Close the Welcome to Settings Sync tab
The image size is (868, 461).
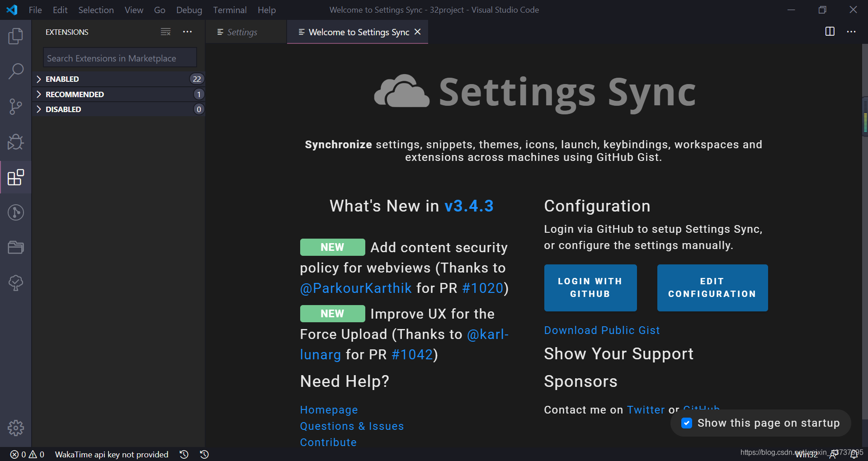coord(418,32)
